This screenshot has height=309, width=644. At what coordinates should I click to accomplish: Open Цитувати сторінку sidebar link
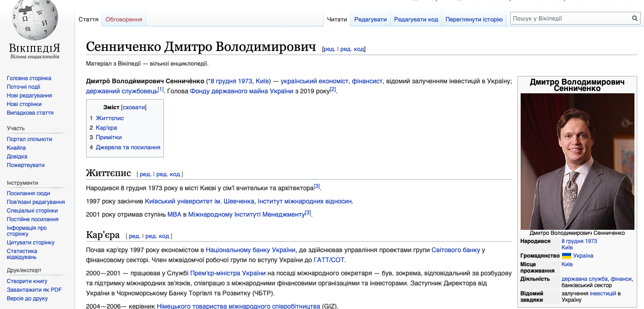[30, 243]
